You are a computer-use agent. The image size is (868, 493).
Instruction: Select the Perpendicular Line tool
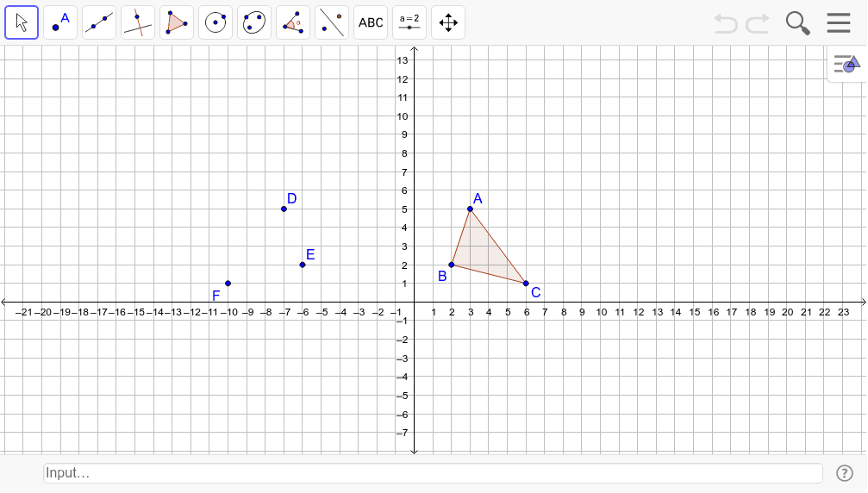pyautogui.click(x=138, y=22)
